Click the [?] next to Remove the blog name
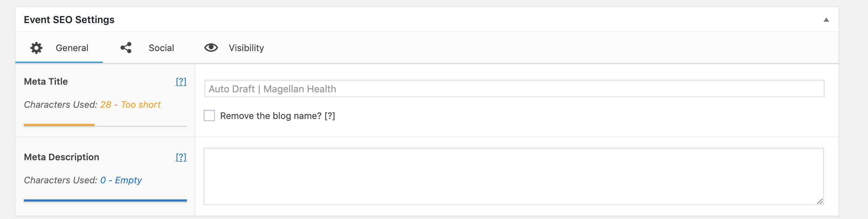The height and width of the screenshot is (219, 868). click(330, 116)
